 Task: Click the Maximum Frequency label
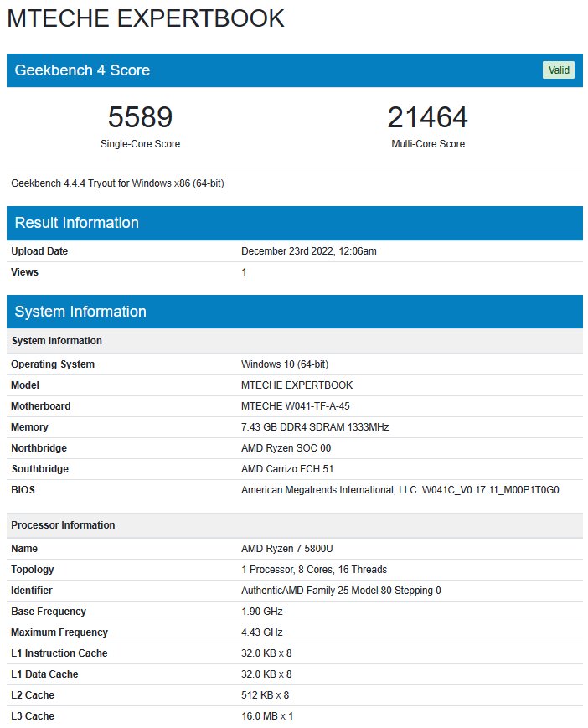59,632
